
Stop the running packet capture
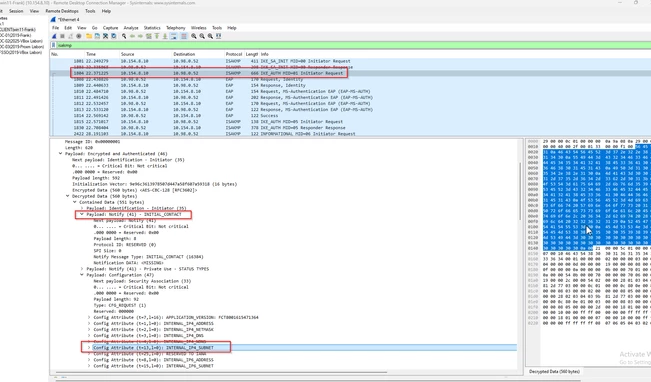click(62, 37)
